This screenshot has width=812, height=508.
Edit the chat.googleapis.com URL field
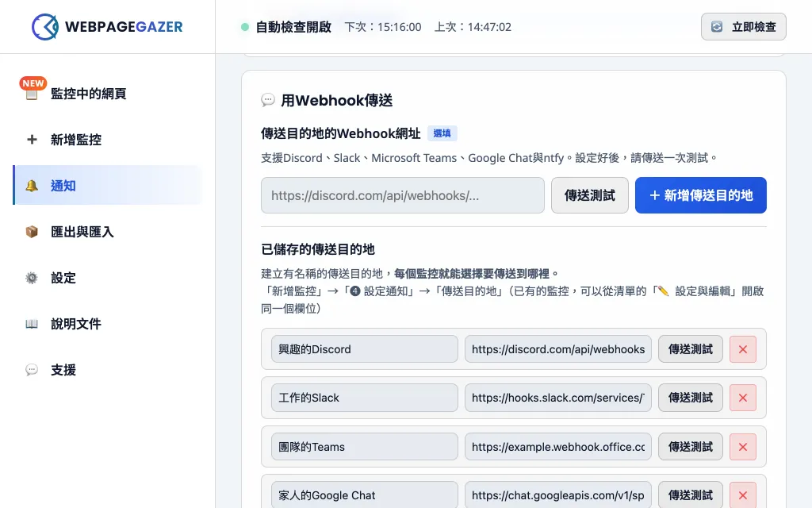[x=558, y=495]
